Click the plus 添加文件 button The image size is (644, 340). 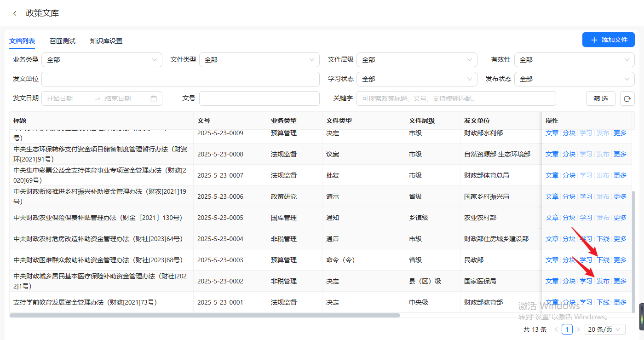pos(608,40)
